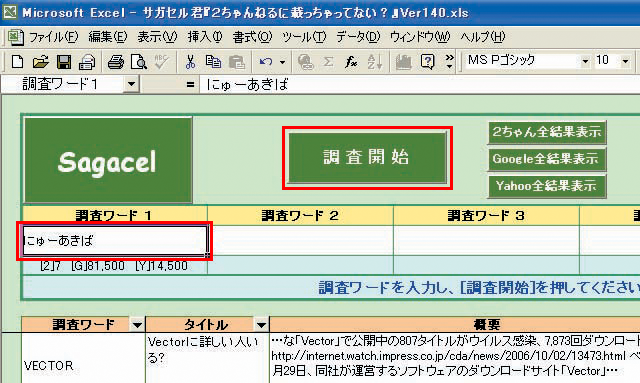The width and height of the screenshot is (640, 383).
Task: Click the AutoSum sigma icon
Action: tap(328, 62)
